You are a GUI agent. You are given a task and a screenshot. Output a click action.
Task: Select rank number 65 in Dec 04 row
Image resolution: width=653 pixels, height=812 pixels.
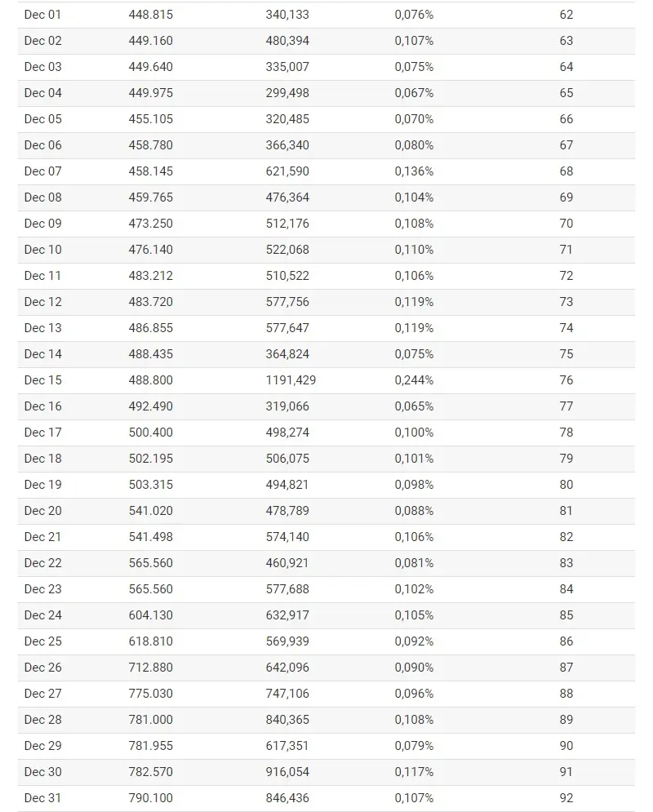[566, 93]
